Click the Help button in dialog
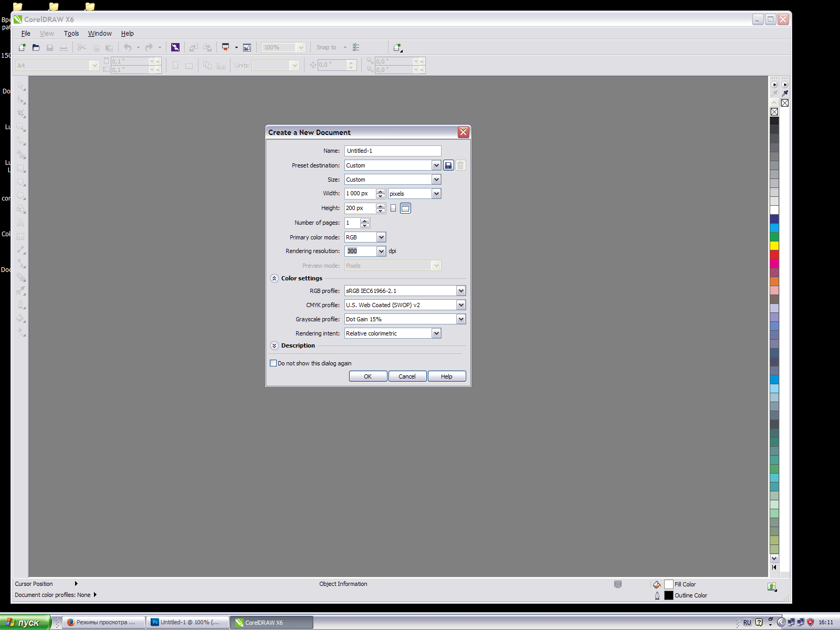Image resolution: width=840 pixels, height=630 pixels. pyautogui.click(x=447, y=376)
